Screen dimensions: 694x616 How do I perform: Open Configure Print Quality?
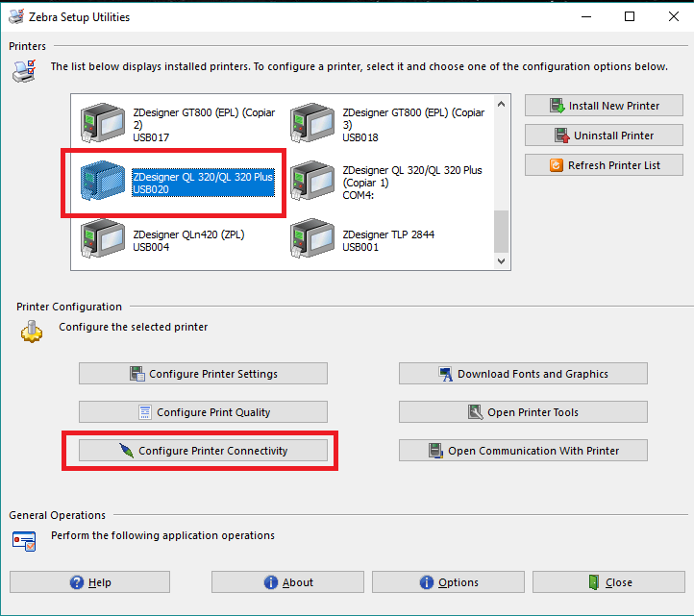click(203, 412)
